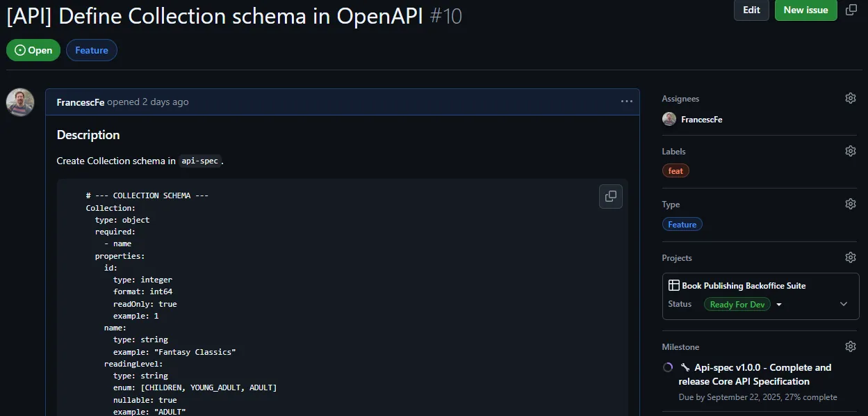868x416 pixels.
Task: Click the Ready For Dev status pill
Action: pos(737,304)
